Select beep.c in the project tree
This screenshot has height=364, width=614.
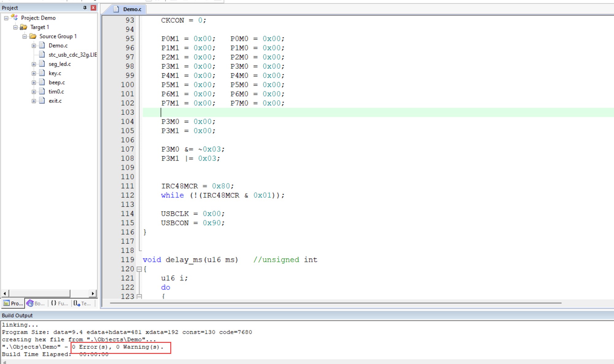click(57, 82)
